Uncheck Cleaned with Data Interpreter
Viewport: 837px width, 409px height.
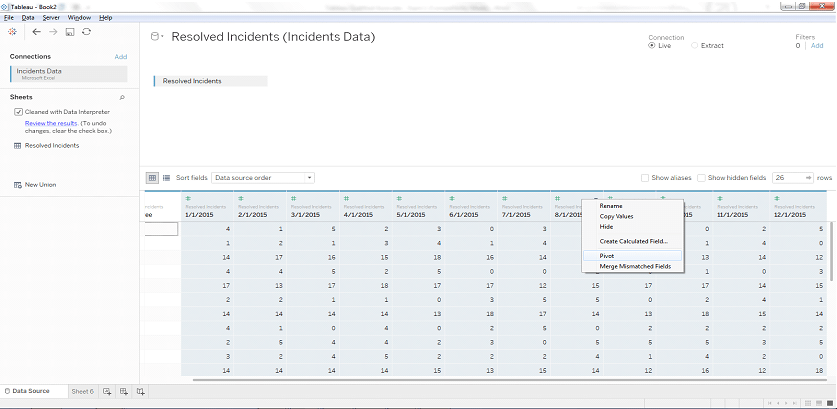click(x=18, y=112)
